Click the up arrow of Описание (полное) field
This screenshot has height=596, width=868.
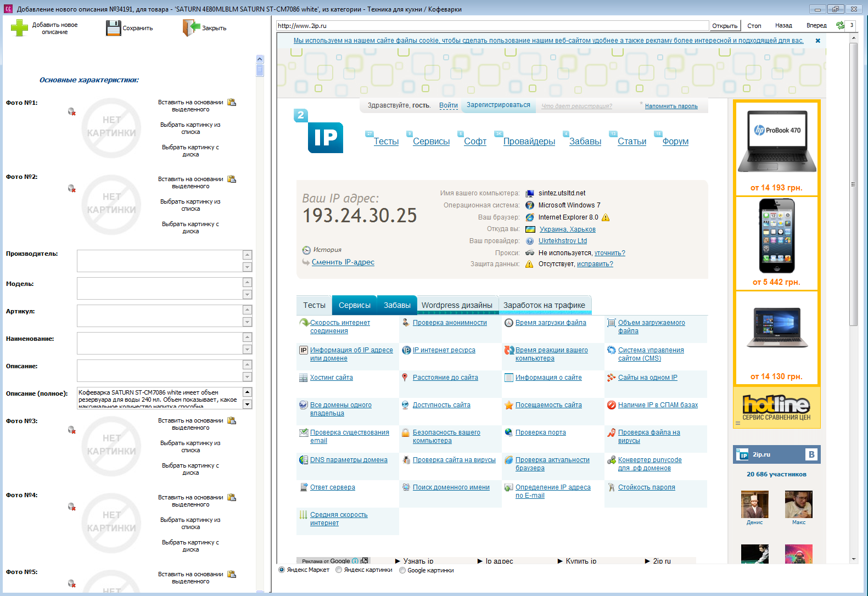[x=248, y=392]
